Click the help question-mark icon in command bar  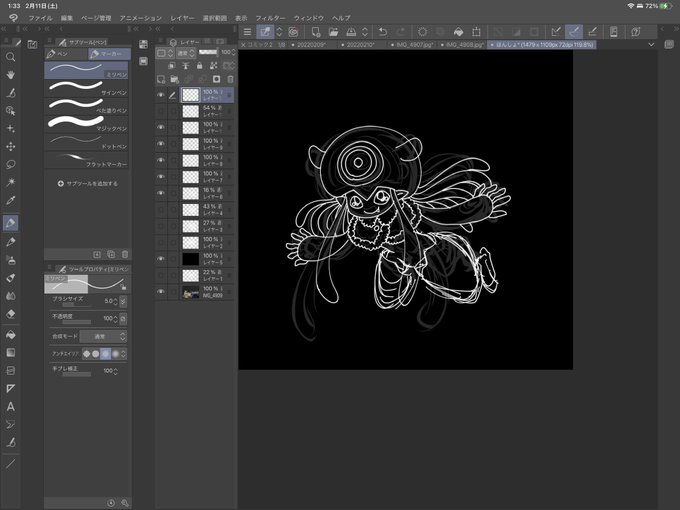pos(635,32)
